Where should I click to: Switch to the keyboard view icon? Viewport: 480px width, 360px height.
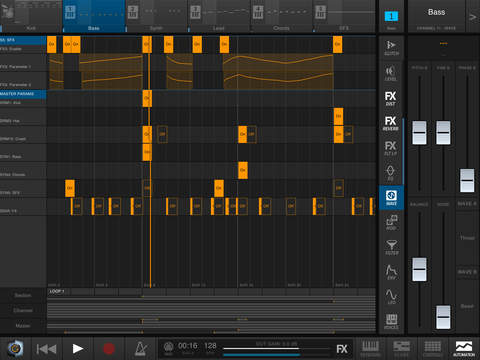(370, 349)
